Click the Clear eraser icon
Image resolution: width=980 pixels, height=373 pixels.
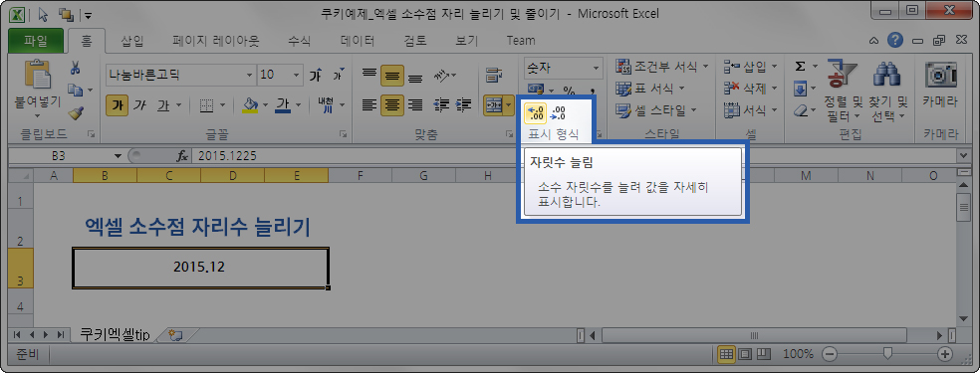tap(802, 111)
